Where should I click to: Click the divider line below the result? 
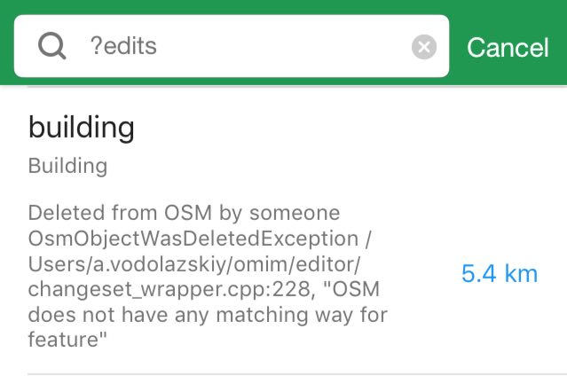[297, 374]
